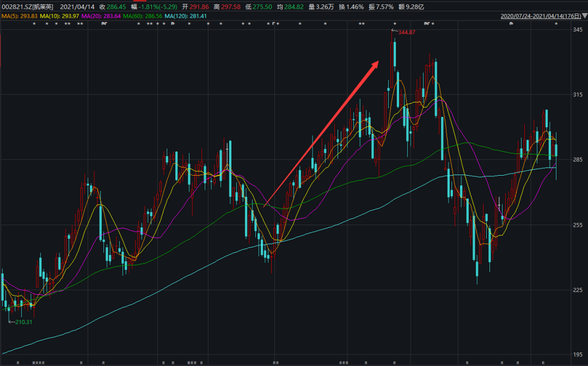
Task: Click the rightmost R marker on bottom axis
Action: point(543,362)
